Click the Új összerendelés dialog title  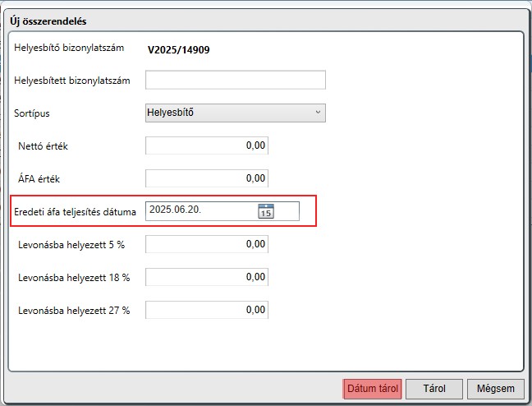coord(48,21)
